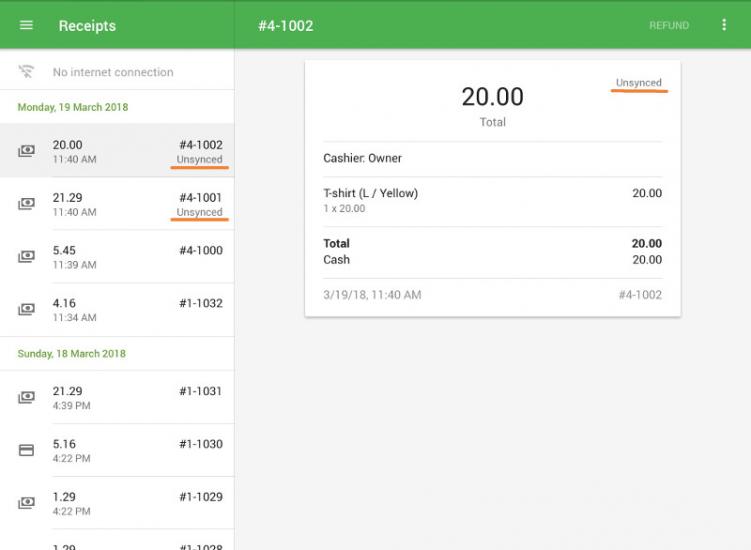Click cash icon beside 4.16 receipt
This screenshot has height=550, width=751.
coord(26,310)
